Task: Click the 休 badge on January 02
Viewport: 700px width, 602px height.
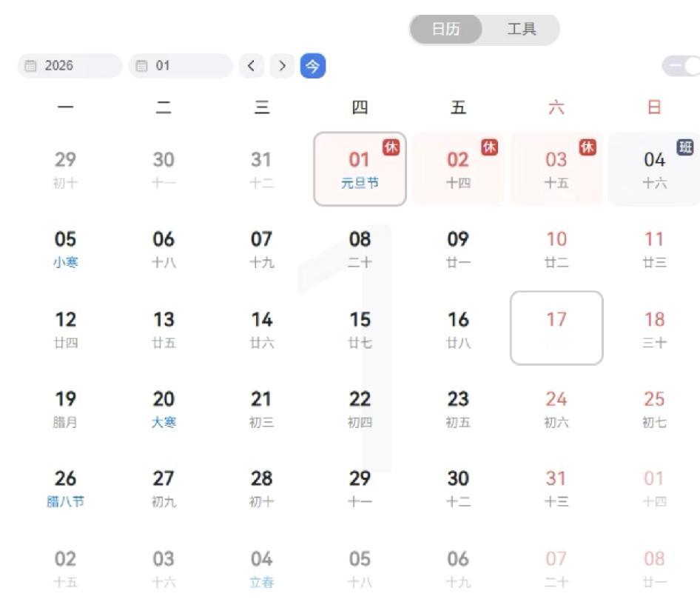Action: [x=489, y=147]
